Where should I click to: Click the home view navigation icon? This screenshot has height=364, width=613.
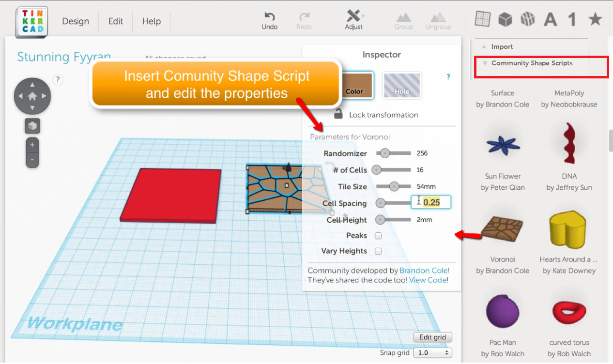click(x=32, y=96)
